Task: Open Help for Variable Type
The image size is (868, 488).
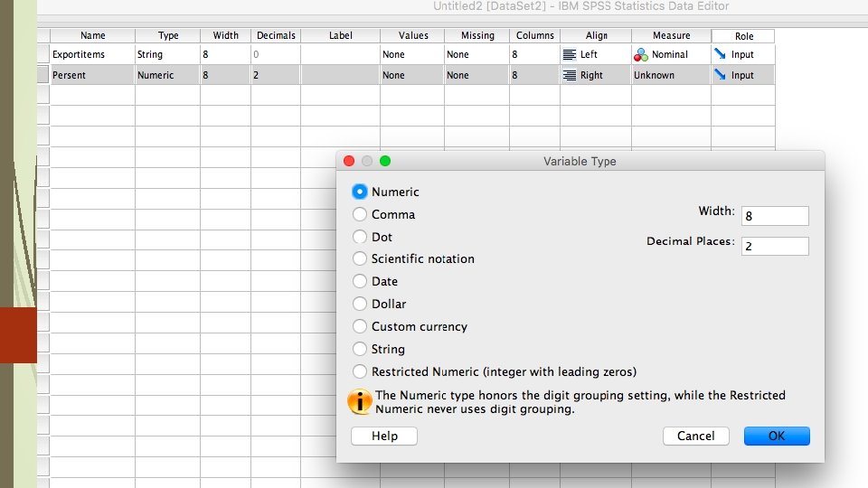Action: click(x=384, y=436)
